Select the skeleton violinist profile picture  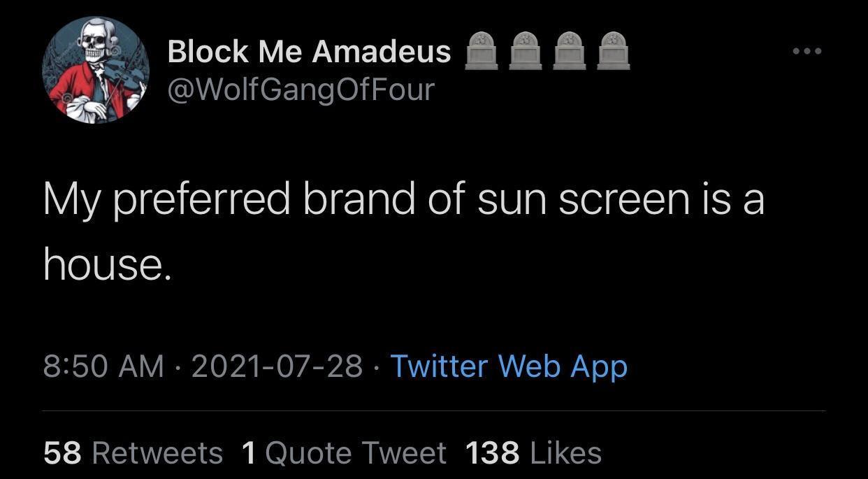(96, 70)
